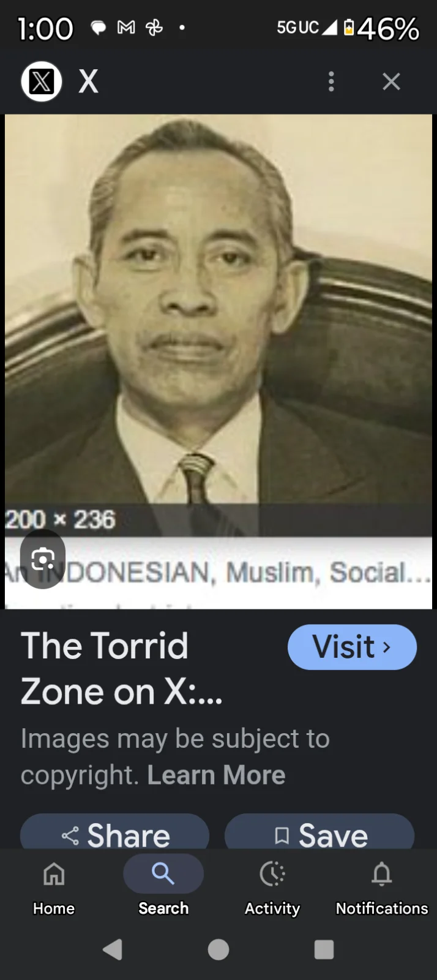The height and width of the screenshot is (980, 437).
Task: Tap the Android home circle button
Action: pyautogui.click(x=219, y=949)
